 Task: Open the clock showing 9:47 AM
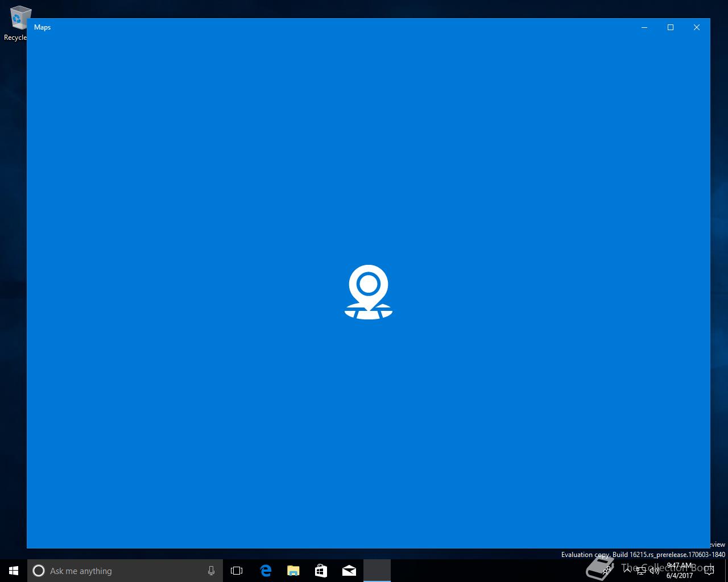[x=680, y=571]
